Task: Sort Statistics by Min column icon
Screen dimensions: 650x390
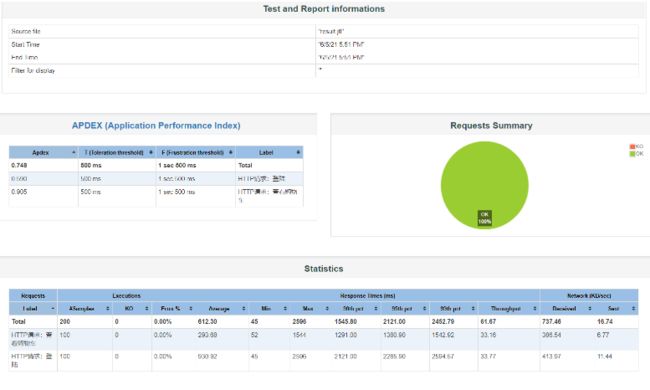Action: click(x=285, y=309)
